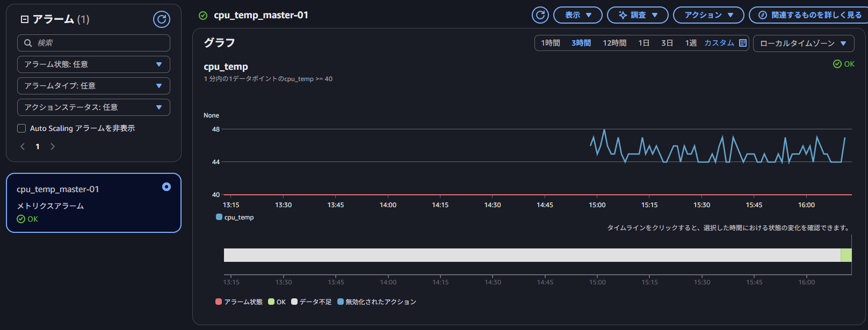Viewport: 868px width, 330px height.
Task: Collapse the アラーム panel minus-box icon
Action: [x=24, y=19]
